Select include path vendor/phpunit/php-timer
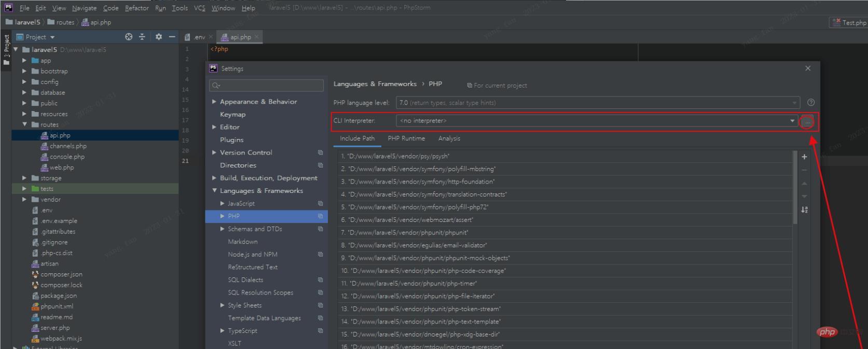Viewport: 868px width, 349px height. tap(565, 284)
